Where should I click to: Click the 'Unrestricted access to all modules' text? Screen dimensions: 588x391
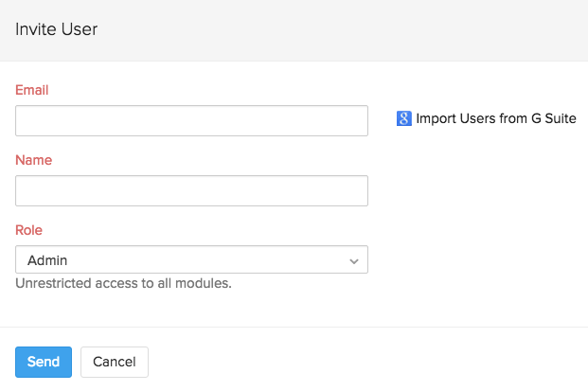(123, 282)
